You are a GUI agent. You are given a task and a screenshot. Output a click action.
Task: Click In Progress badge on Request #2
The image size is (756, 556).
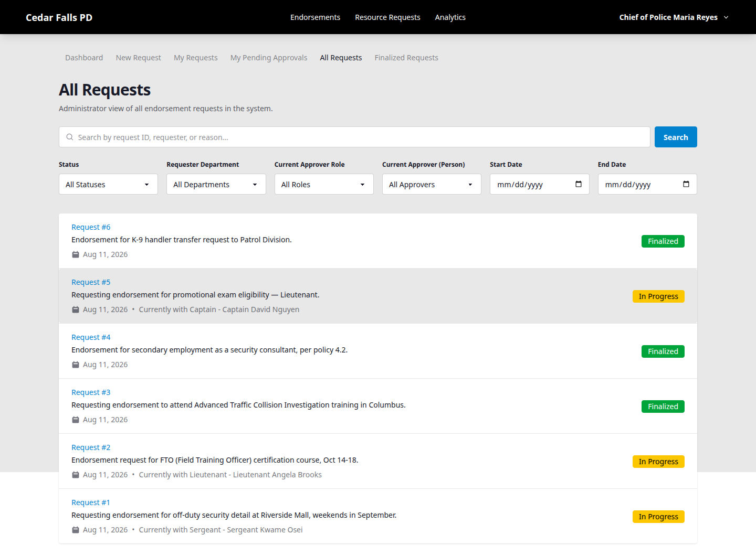(658, 462)
